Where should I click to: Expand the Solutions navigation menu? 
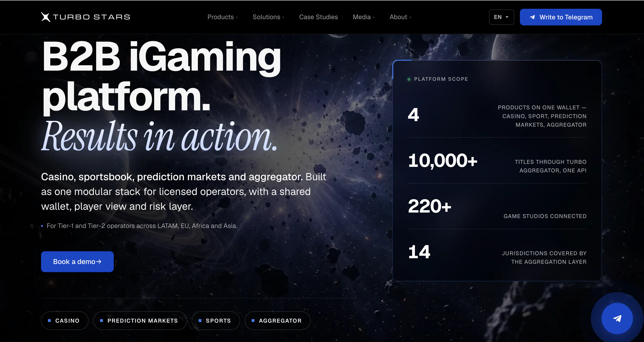click(x=268, y=17)
